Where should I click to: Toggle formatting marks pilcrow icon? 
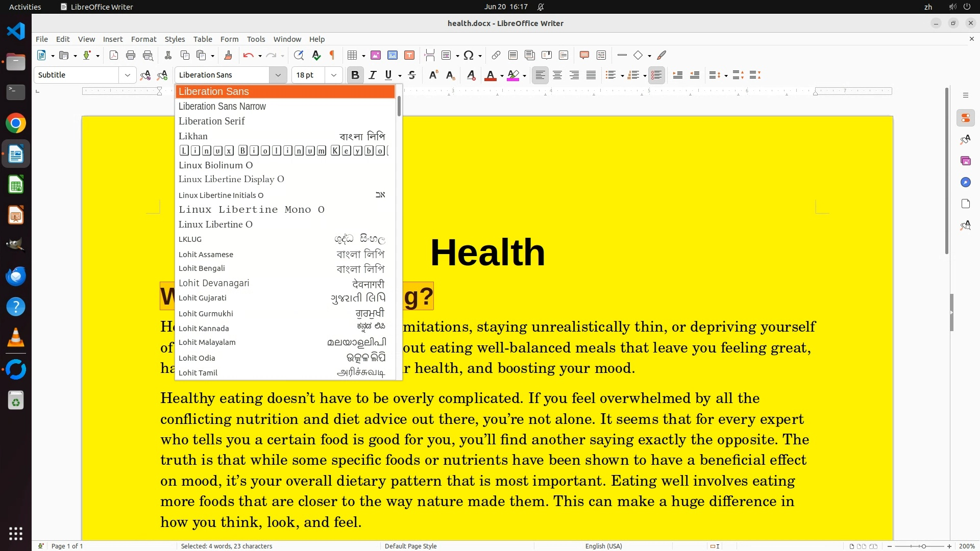[332, 55]
